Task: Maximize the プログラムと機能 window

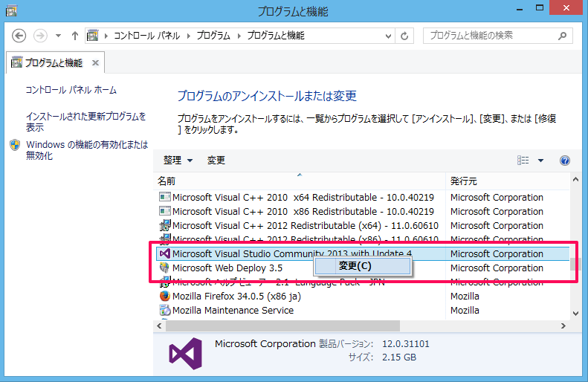Action: point(539,8)
